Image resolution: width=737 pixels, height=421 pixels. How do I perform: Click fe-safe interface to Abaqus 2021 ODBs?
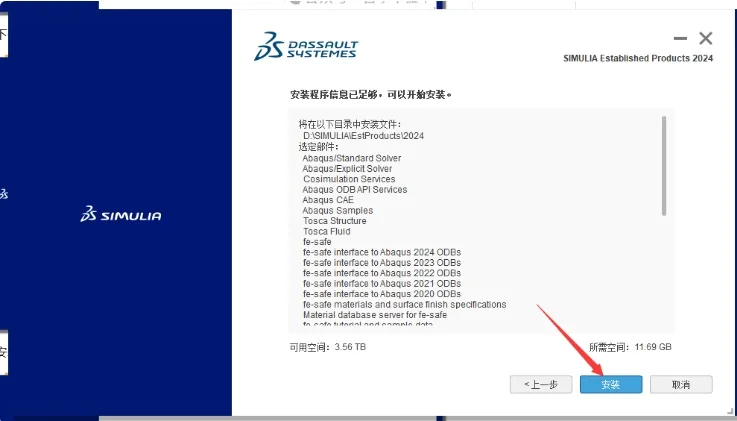coord(382,284)
